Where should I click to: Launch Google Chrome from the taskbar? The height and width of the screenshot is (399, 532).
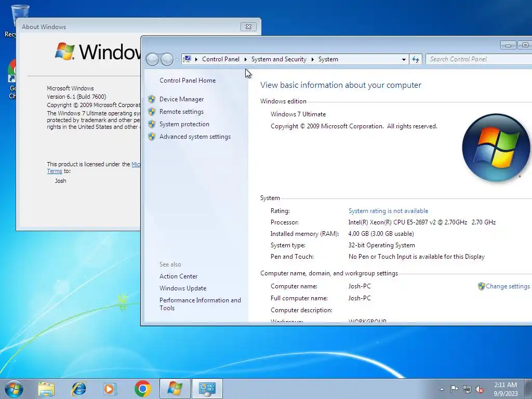(x=142, y=389)
